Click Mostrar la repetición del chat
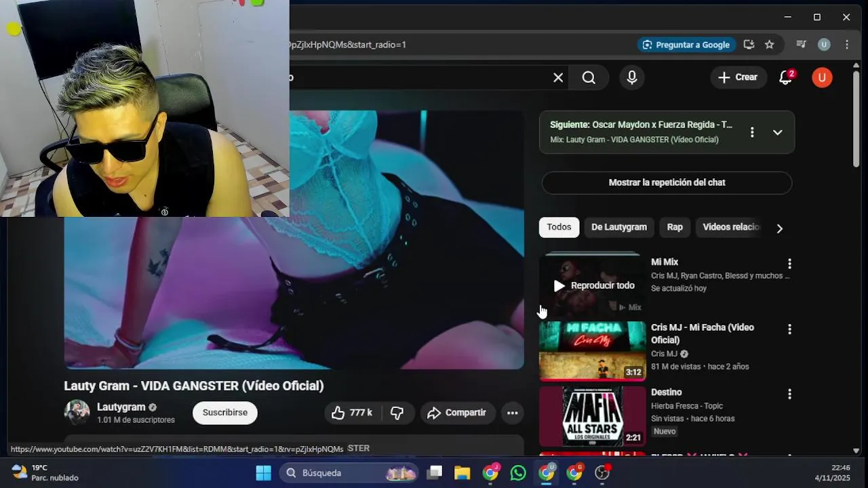Screen dimensions: 868x488 pyautogui.click(x=667, y=183)
